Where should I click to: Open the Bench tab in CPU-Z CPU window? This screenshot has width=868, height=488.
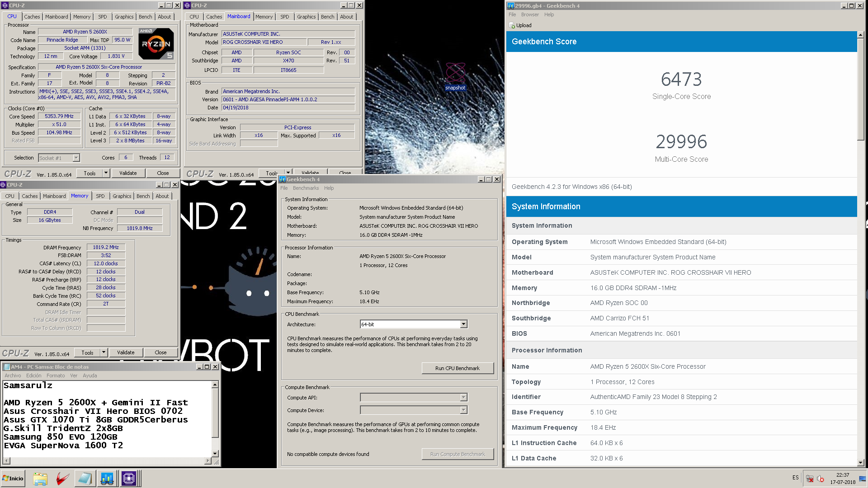[145, 17]
